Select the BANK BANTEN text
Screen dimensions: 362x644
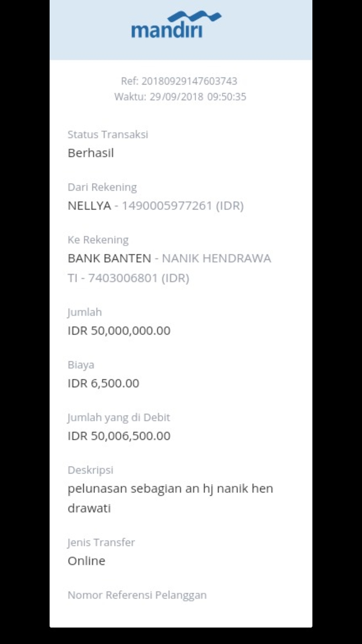tap(109, 258)
